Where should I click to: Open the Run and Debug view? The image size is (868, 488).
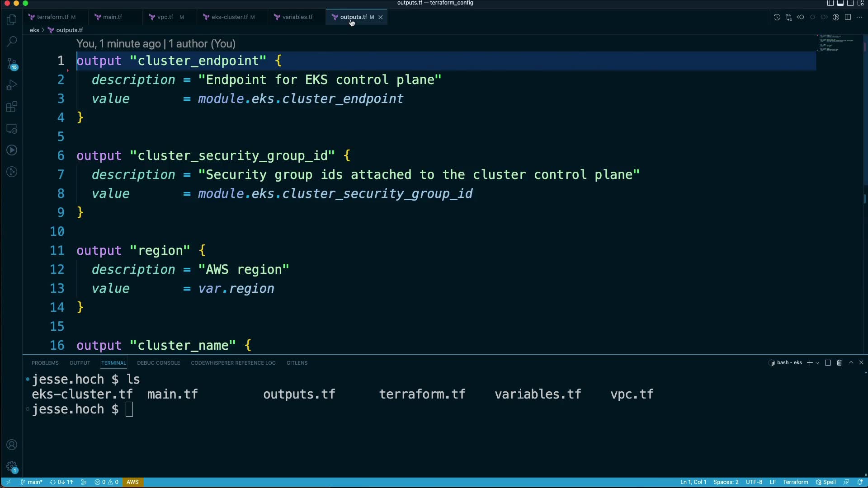[12, 85]
